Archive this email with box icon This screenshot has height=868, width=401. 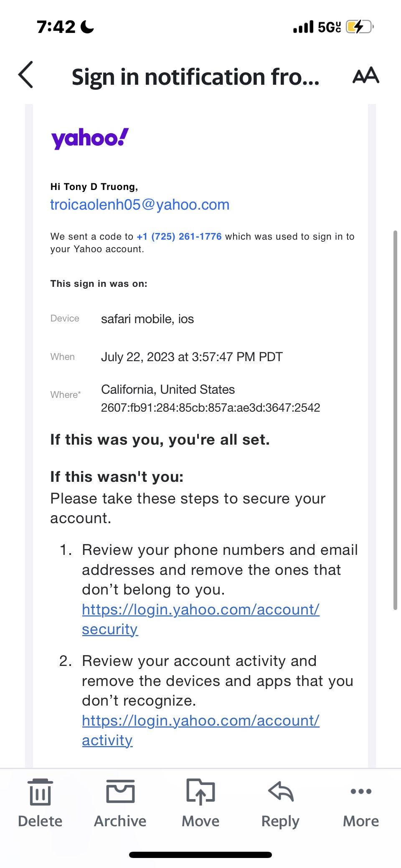pos(120,792)
